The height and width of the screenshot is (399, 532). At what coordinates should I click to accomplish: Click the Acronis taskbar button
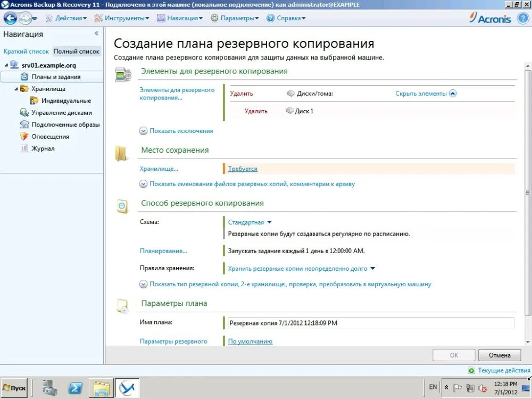(127, 387)
